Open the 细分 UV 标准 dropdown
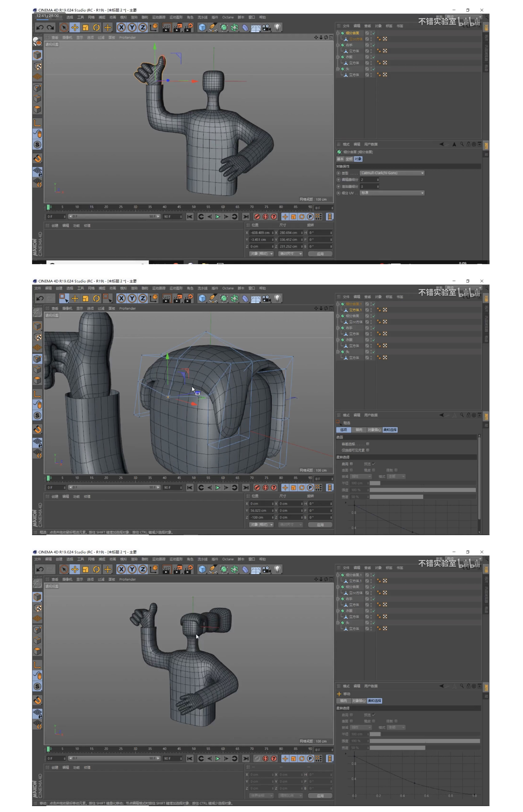Viewport: 523px width, 812px height. click(x=392, y=193)
